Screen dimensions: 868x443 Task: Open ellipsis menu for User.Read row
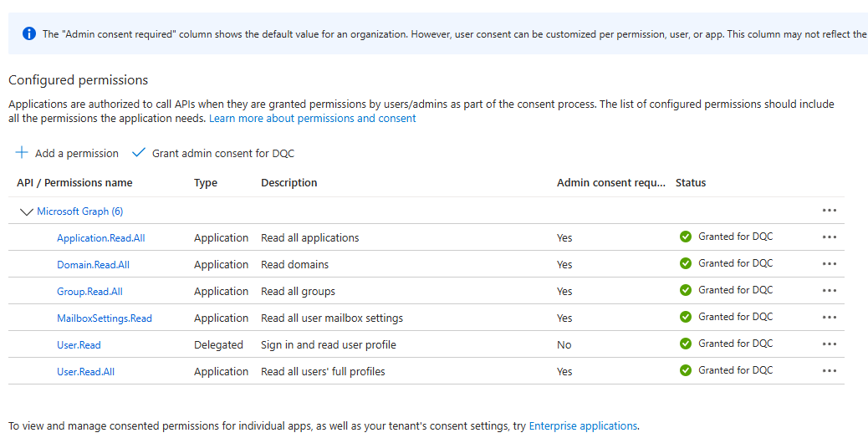tap(829, 344)
